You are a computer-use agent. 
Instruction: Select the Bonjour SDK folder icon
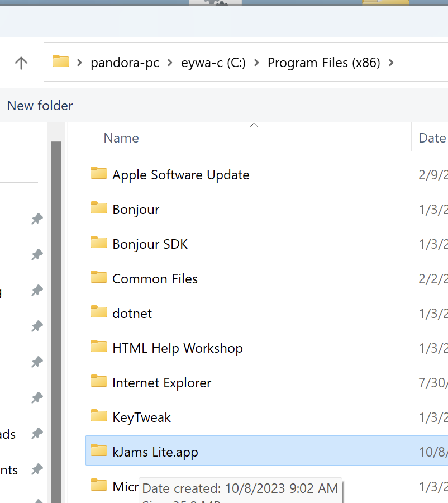pos(99,243)
